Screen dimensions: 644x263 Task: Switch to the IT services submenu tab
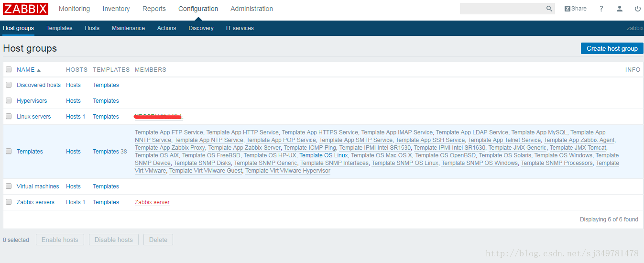tap(240, 28)
